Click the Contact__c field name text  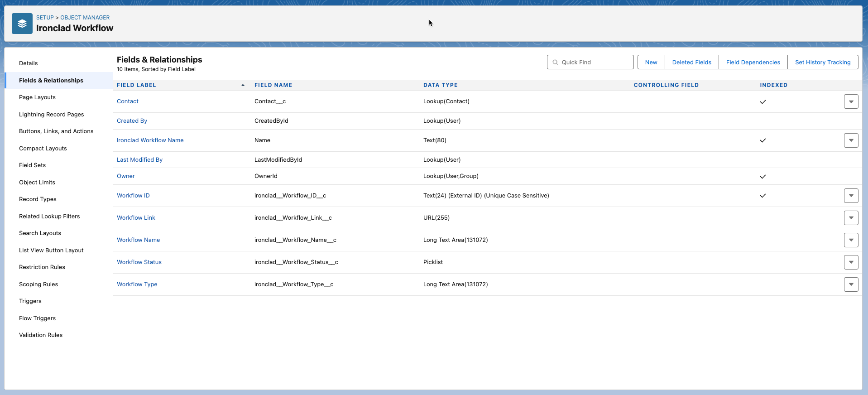[270, 101]
